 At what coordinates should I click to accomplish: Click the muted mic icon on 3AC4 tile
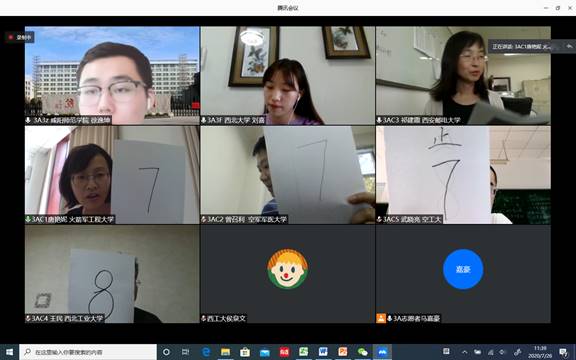(28, 318)
